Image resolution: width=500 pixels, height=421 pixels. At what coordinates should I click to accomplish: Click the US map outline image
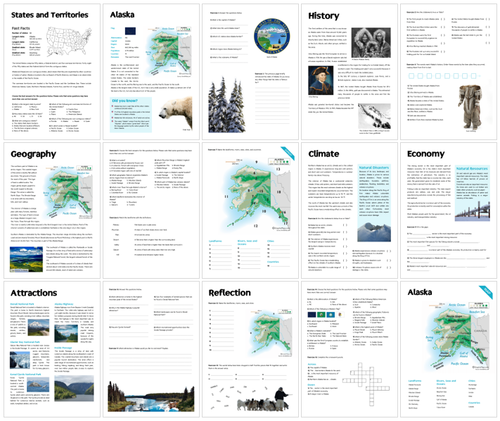click(x=69, y=42)
